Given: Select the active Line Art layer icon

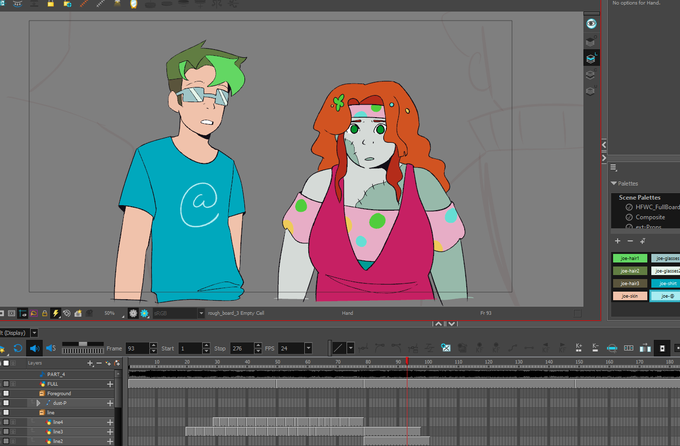Looking at the screenshot, I should 591,58.
